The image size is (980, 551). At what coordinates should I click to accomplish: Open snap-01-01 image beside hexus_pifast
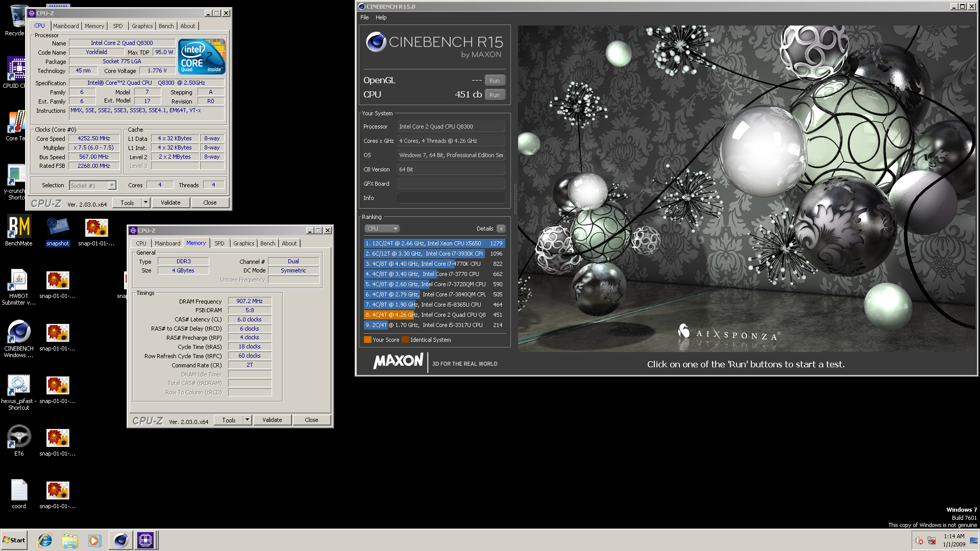point(58,389)
